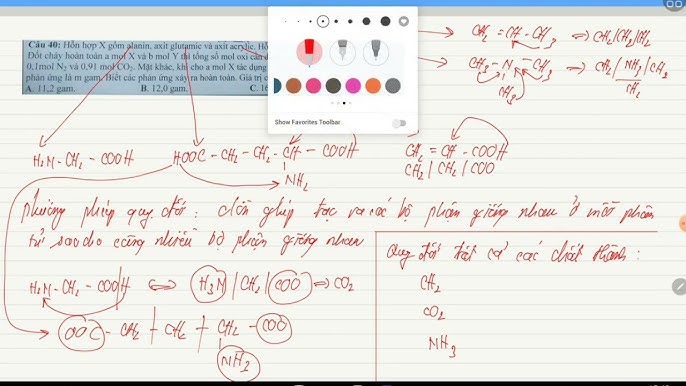The height and width of the screenshot is (386, 686).
Task: Select the currently circled stroke size option
Action: 323,21
